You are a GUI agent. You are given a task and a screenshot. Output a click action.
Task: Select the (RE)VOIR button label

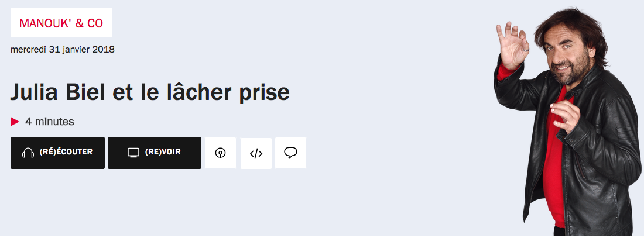click(x=163, y=152)
